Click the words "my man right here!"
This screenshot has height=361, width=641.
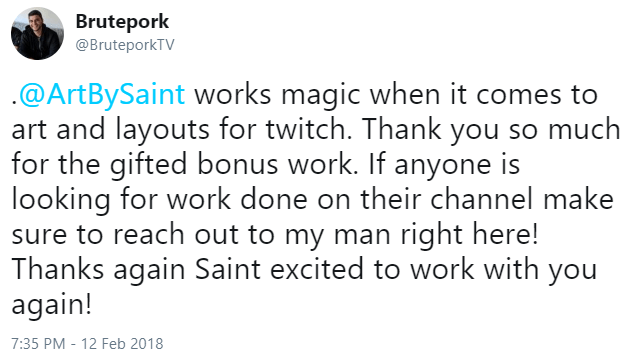[x=412, y=236]
